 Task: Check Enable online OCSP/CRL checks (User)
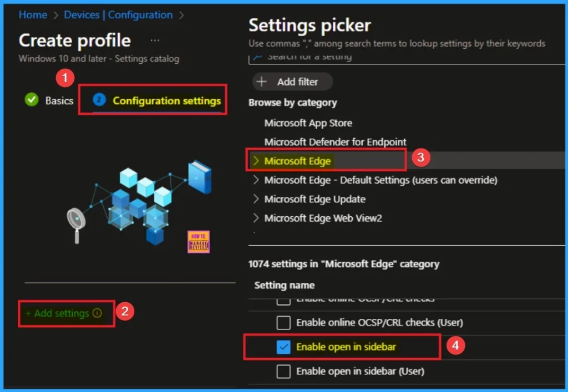283,323
